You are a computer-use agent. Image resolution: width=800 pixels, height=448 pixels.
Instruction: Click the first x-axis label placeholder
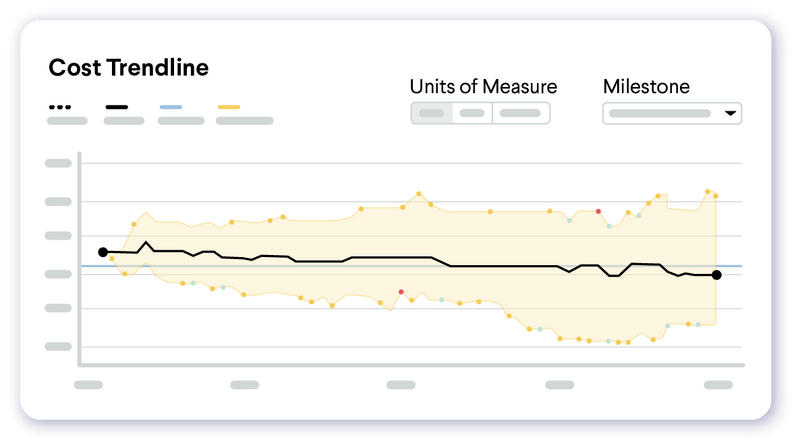click(88, 385)
